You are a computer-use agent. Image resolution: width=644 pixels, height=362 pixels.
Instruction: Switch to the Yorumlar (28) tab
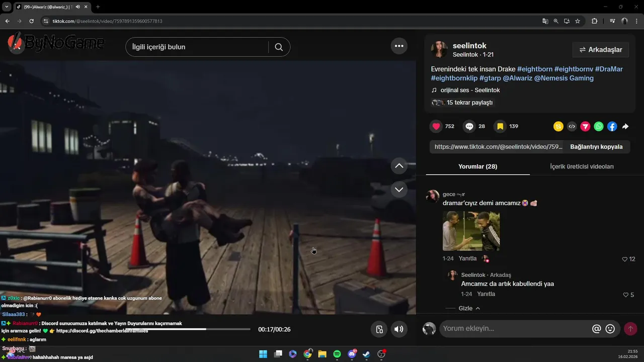coord(477,166)
